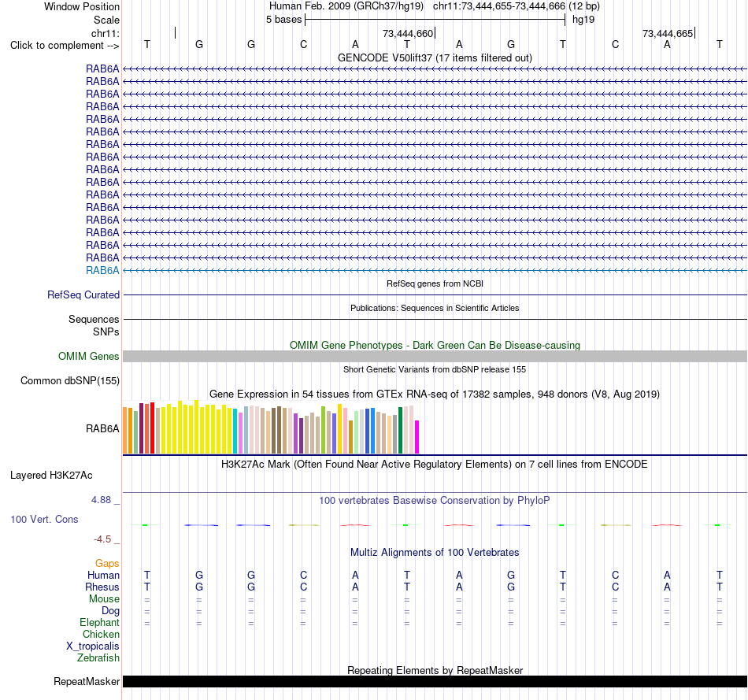Select the gray OMIM Genes bar
Screen dimensions: 748x700
pos(435,357)
